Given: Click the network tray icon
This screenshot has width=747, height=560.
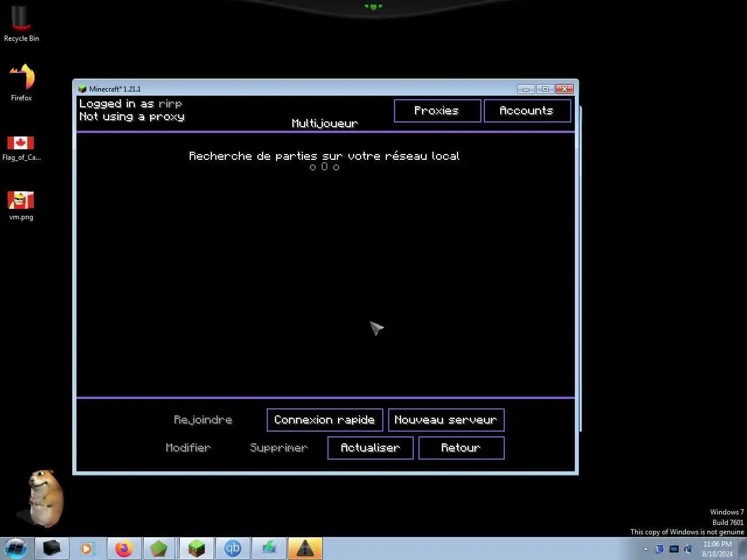Looking at the screenshot, I should point(674,549).
